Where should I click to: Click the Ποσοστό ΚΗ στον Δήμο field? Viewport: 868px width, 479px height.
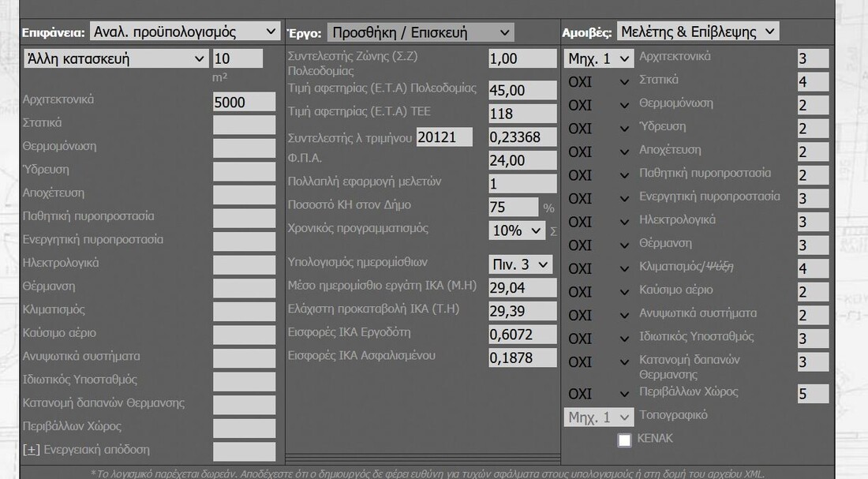(x=513, y=208)
